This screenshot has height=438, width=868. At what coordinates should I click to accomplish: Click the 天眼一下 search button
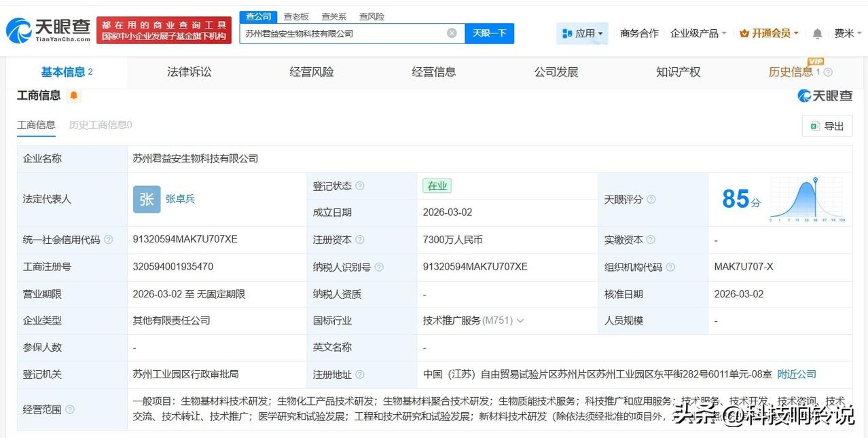click(x=490, y=33)
